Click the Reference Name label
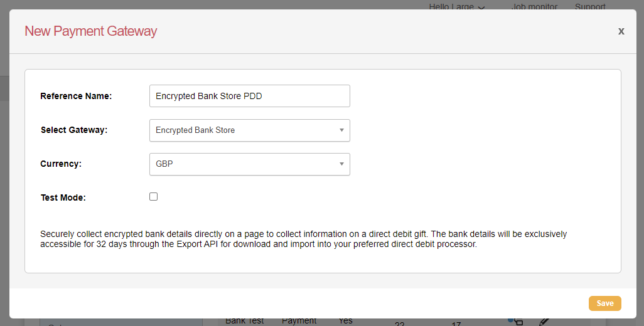644x326 pixels. [76, 97]
